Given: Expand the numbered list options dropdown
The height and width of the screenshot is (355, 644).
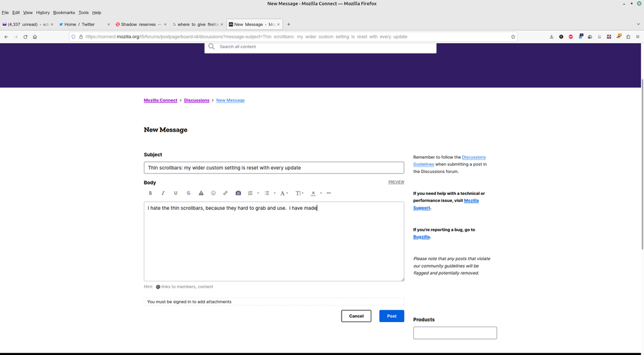Looking at the screenshot, I should pos(258,193).
